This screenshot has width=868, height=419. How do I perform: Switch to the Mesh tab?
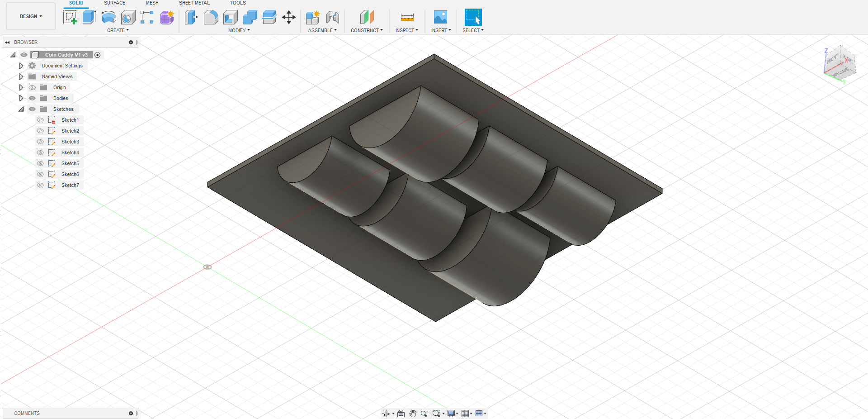[x=152, y=3]
